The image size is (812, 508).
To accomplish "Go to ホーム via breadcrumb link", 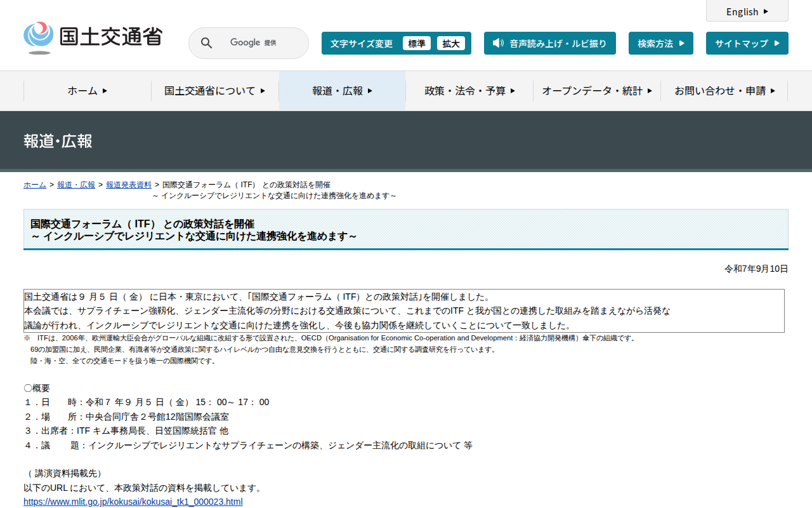I will pos(35,185).
